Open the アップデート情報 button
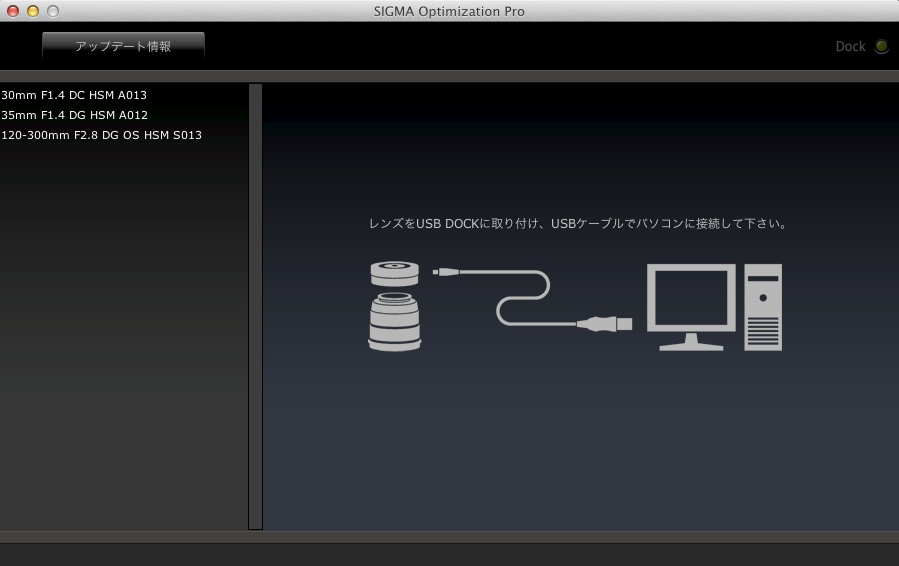Image resolution: width=899 pixels, height=566 pixels. pos(123,46)
